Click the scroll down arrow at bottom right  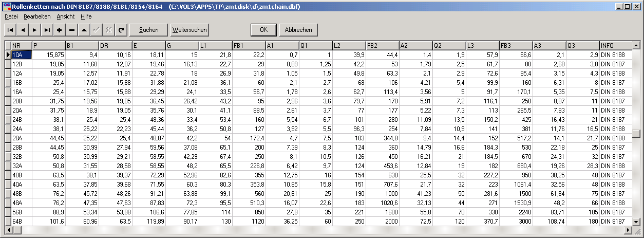point(636,221)
